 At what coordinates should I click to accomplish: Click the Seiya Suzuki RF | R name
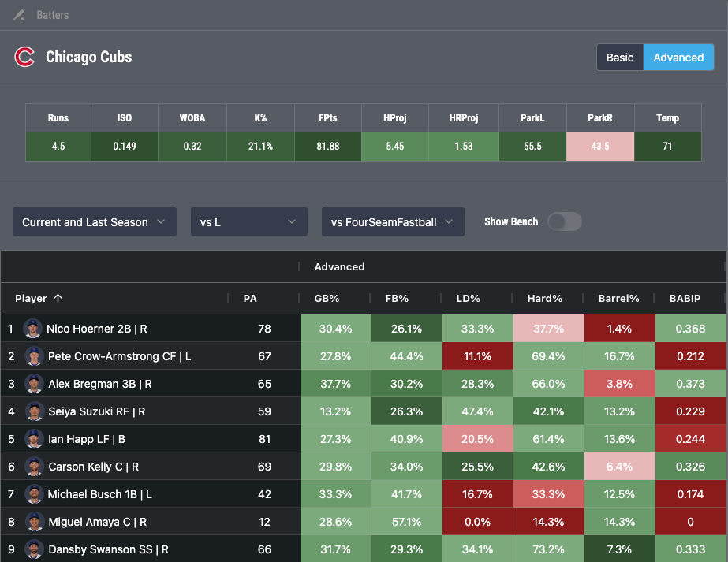click(96, 411)
